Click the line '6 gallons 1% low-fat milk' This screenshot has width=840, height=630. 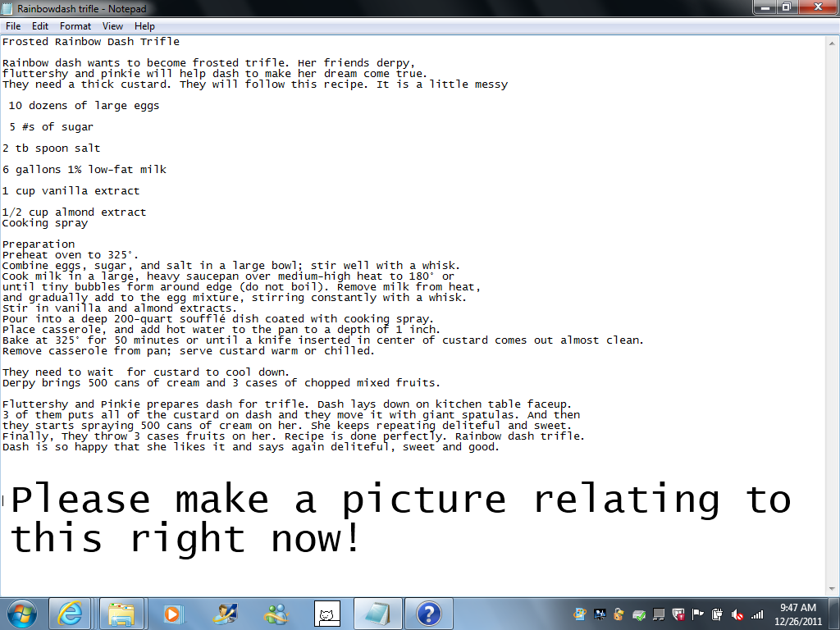click(84, 170)
